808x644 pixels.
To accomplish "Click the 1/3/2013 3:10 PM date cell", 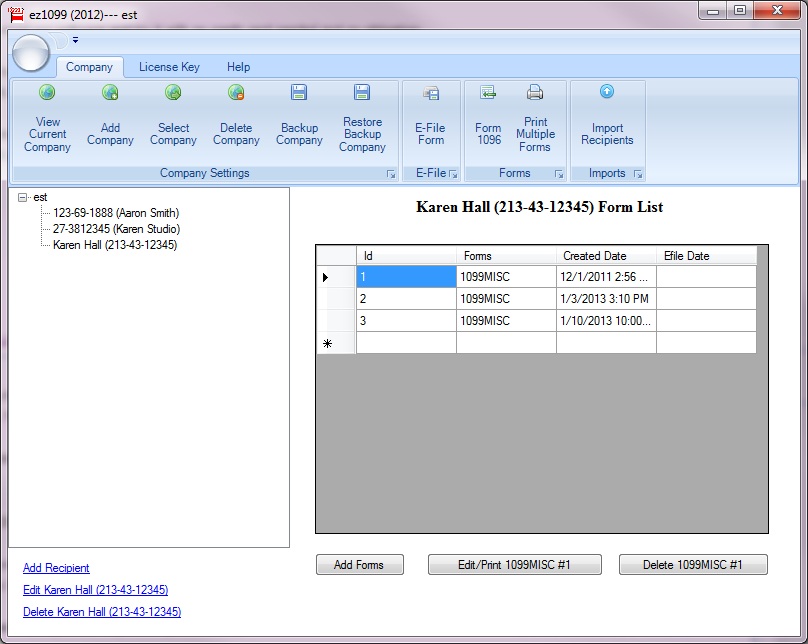I will tap(606, 299).
